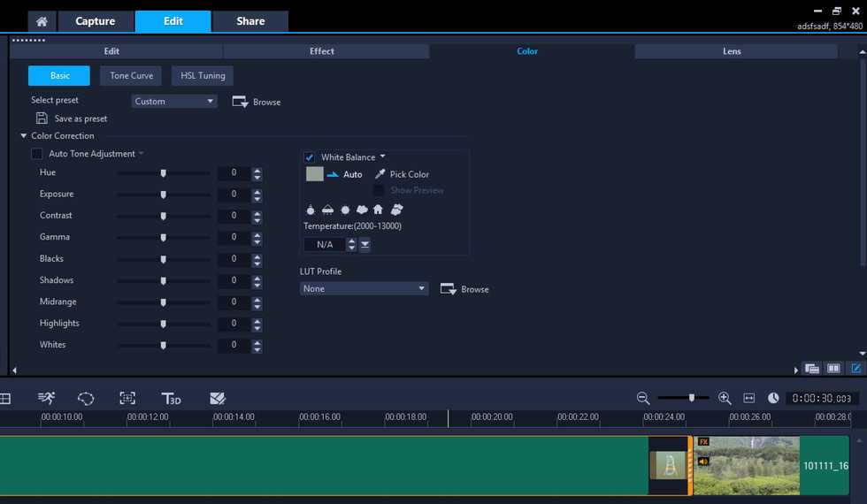The width and height of the screenshot is (867, 504).
Task: Uncheck the White Balance checkbox
Action: click(310, 157)
